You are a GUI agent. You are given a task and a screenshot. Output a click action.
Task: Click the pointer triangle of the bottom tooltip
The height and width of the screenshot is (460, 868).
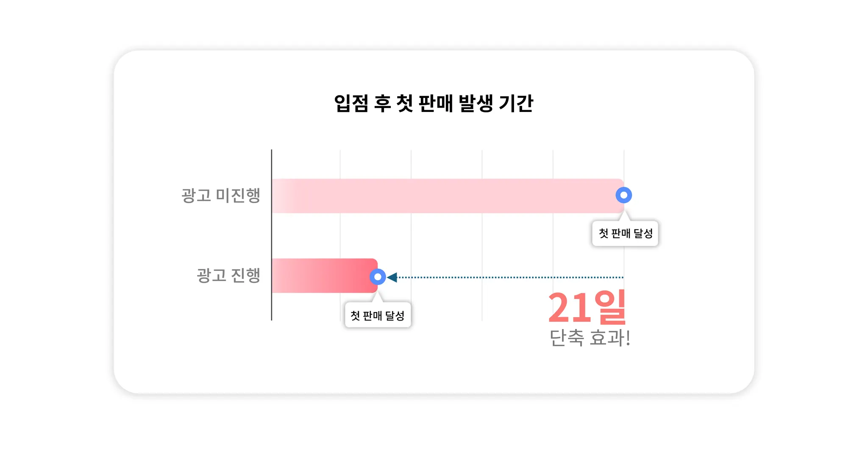click(x=377, y=298)
